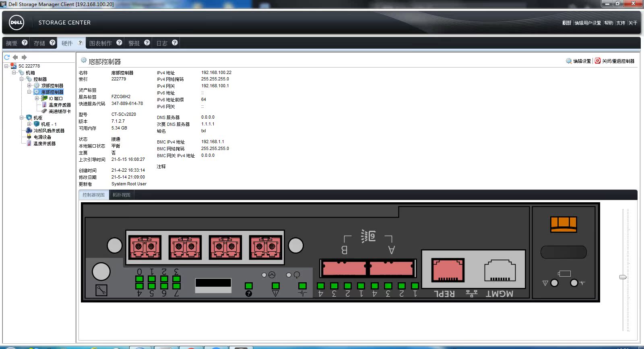Image resolution: width=644 pixels, height=349 pixels.
Task: Open the 图表制作 tab
Action: tap(101, 43)
